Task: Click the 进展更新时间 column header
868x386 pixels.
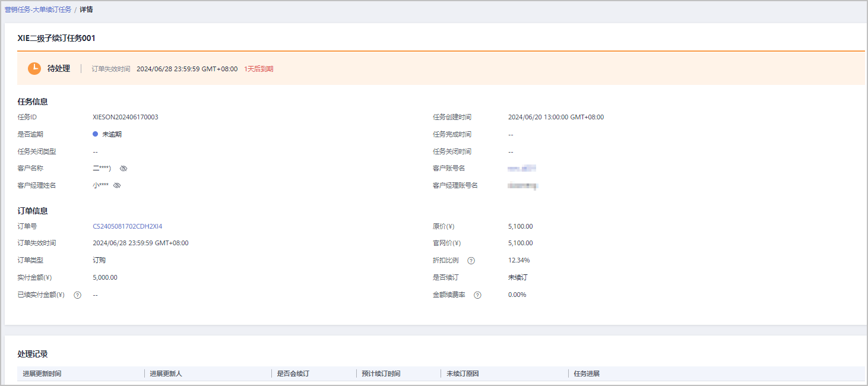Action: click(x=42, y=374)
